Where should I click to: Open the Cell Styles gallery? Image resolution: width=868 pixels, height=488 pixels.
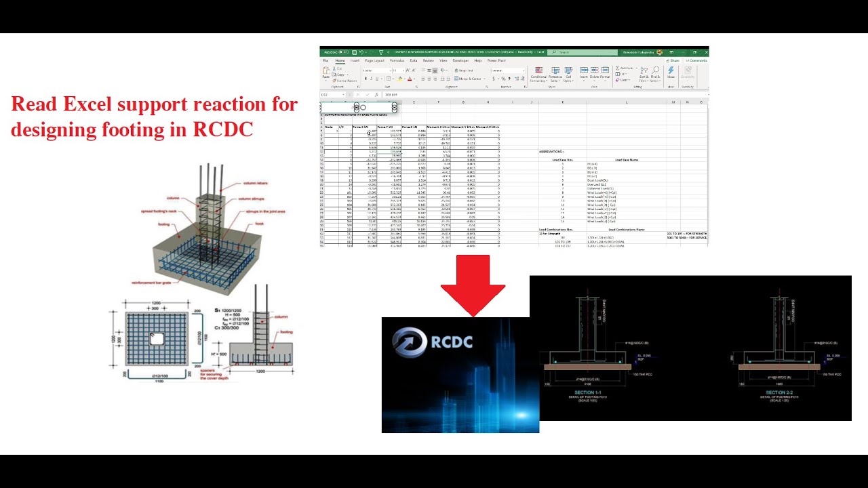[568, 75]
